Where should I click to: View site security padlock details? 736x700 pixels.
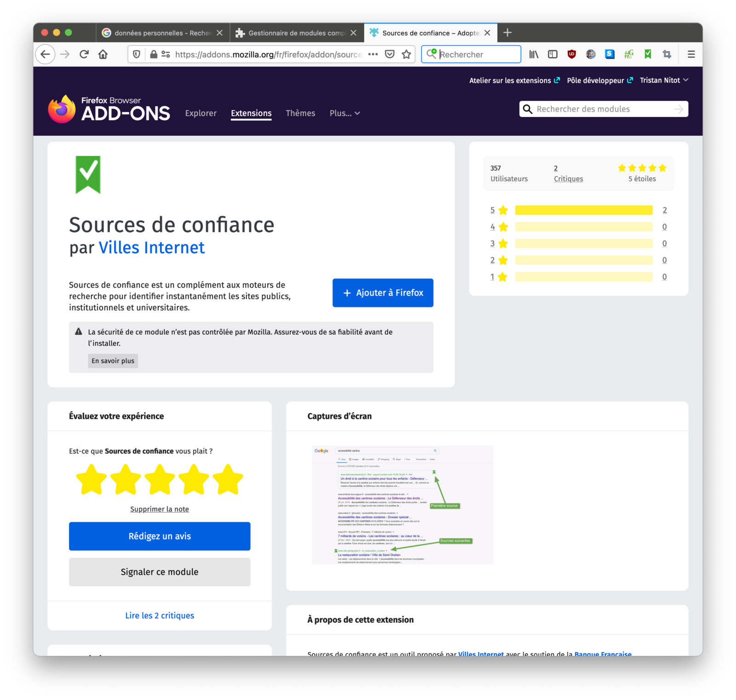[154, 54]
